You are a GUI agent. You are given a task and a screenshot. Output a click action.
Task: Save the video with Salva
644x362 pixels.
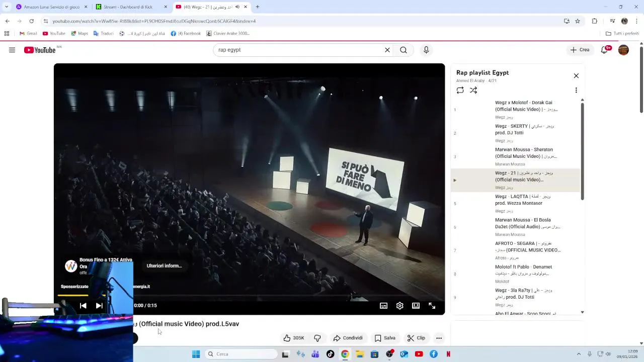click(x=385, y=338)
